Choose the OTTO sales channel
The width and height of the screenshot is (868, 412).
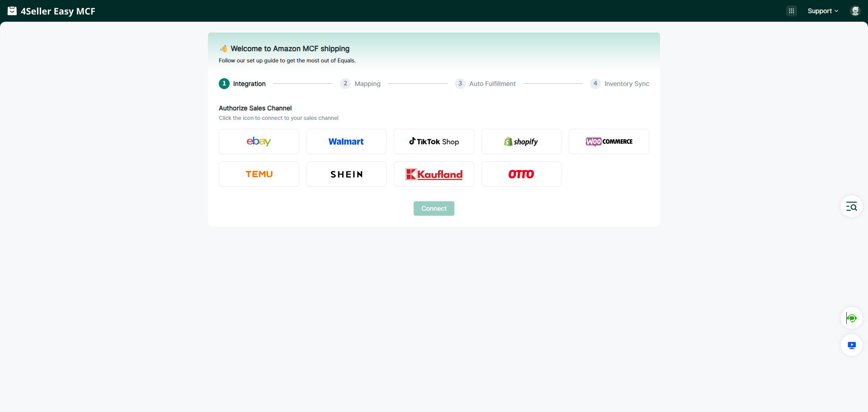pyautogui.click(x=521, y=174)
